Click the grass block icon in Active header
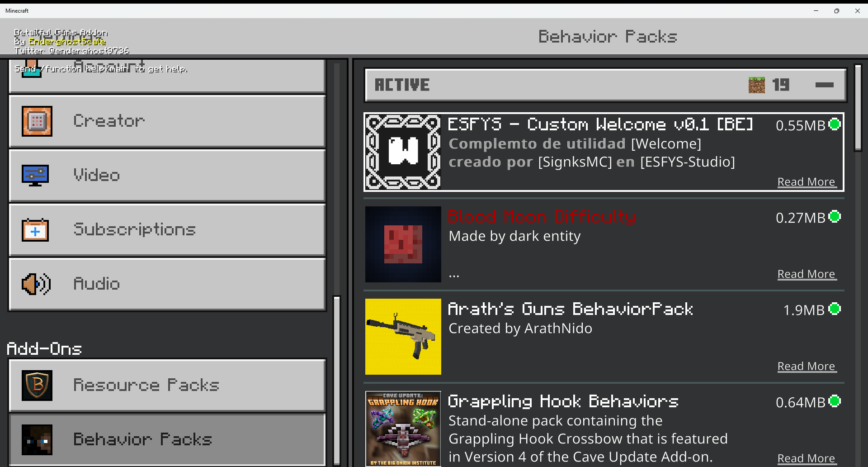Viewport: 868px width, 467px height. [x=756, y=85]
